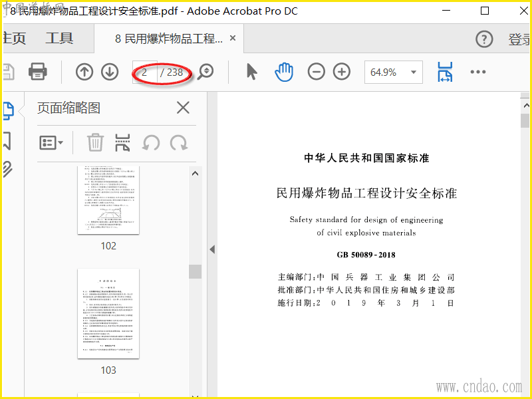
Task: Go to next page arrow
Action: tap(110, 72)
